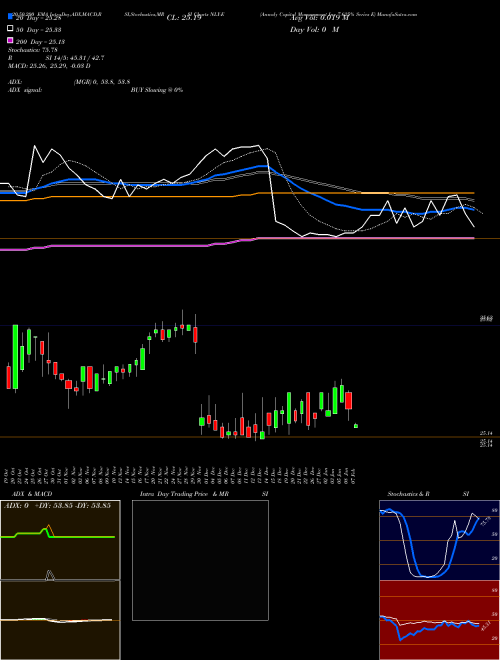
Task: Click 'ADX: 0 +DY: 53.85 -DY: 53.85' header
Action: click(57, 505)
